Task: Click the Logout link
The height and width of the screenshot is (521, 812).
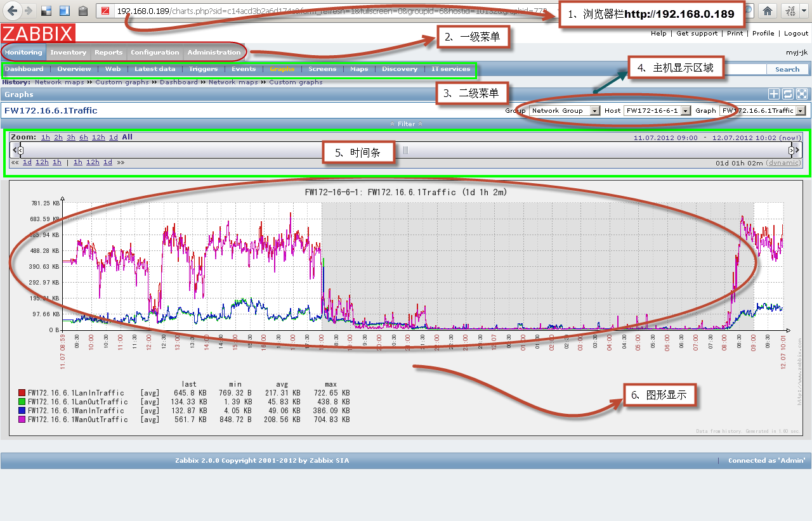Action: tap(796, 34)
